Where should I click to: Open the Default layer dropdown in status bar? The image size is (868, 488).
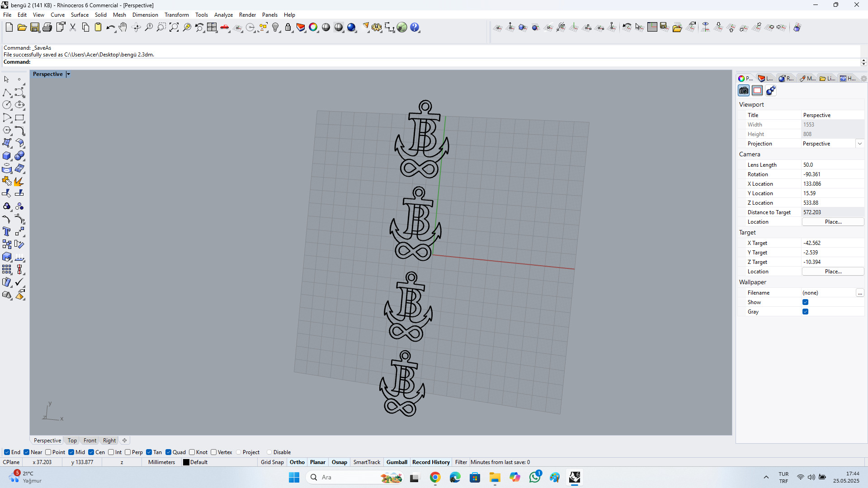click(195, 462)
